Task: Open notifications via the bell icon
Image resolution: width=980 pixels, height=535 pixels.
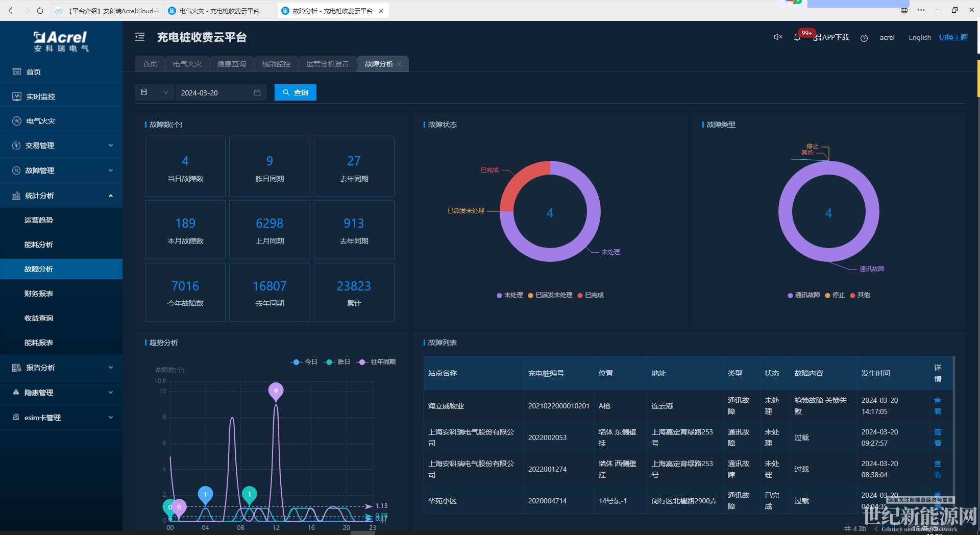Action: pos(797,38)
